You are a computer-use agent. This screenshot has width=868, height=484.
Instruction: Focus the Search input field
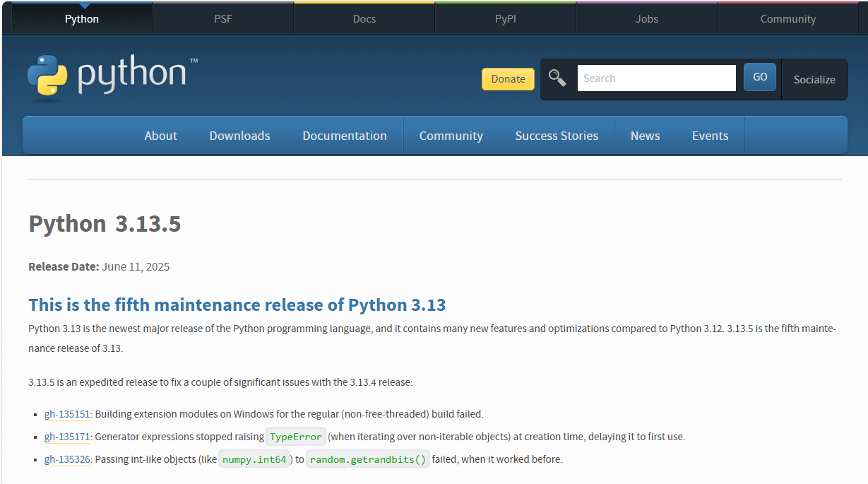pos(656,78)
